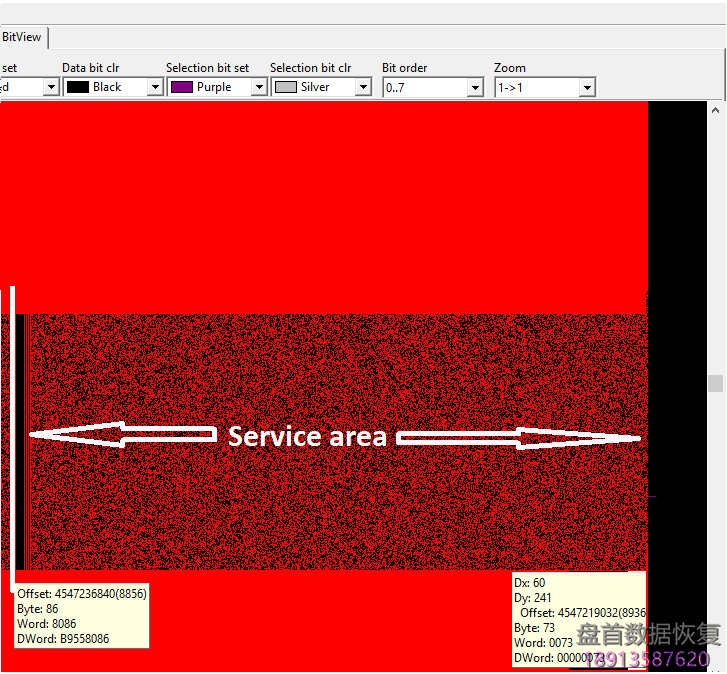
Task: Click the Offset 4547236840 info tooltip
Action: point(81,615)
